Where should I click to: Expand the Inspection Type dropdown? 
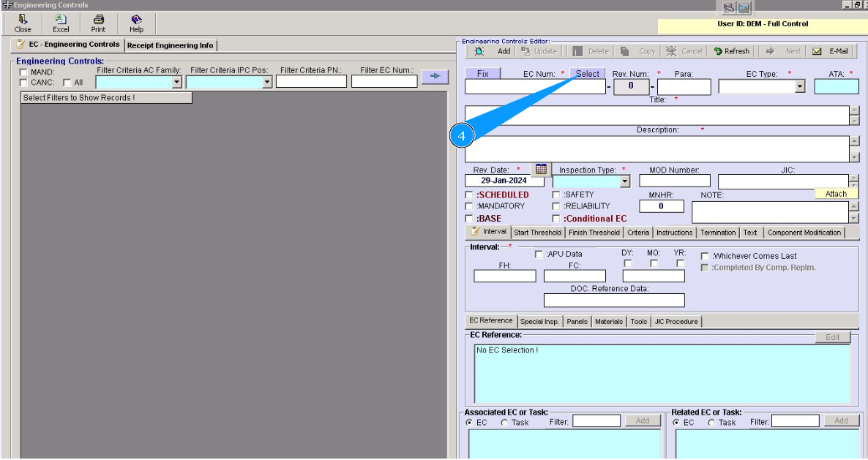pos(624,181)
